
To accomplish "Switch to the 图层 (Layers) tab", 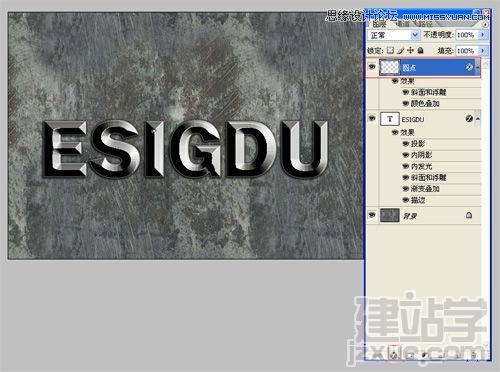I will 380,24.
